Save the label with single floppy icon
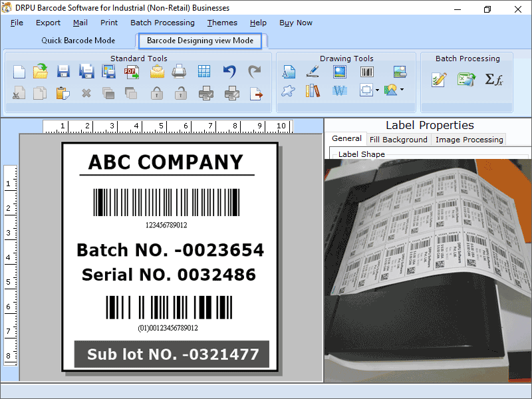 pyautogui.click(x=63, y=71)
